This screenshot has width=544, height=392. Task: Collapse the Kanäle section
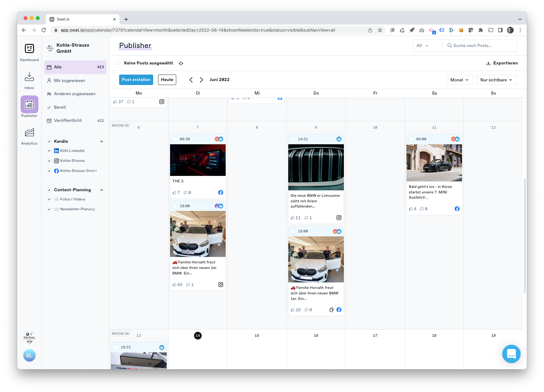click(x=102, y=142)
